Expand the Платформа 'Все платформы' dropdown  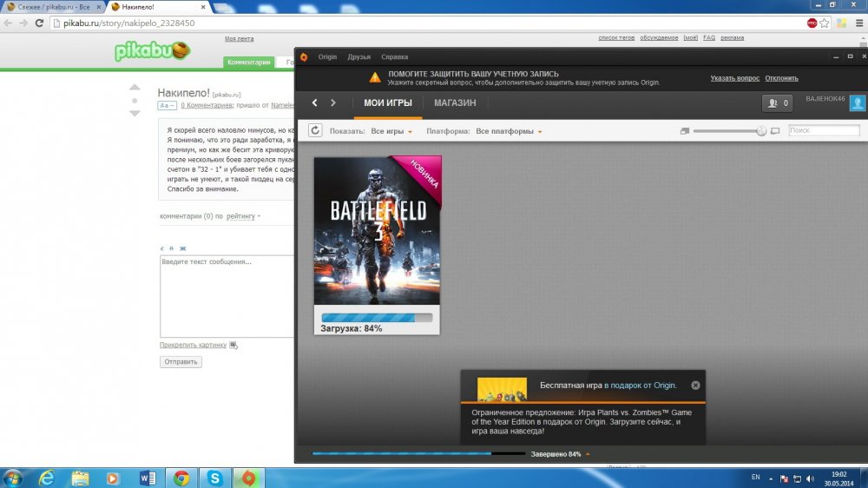[x=509, y=131]
